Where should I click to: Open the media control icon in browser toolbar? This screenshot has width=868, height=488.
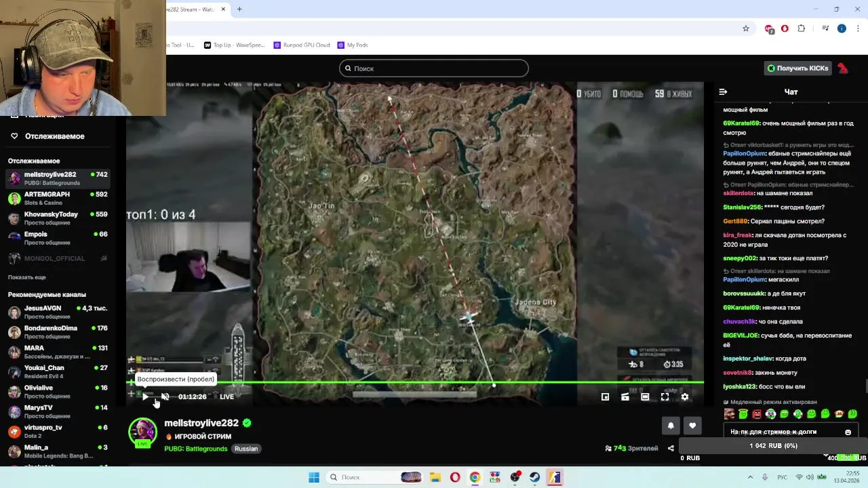(825, 28)
